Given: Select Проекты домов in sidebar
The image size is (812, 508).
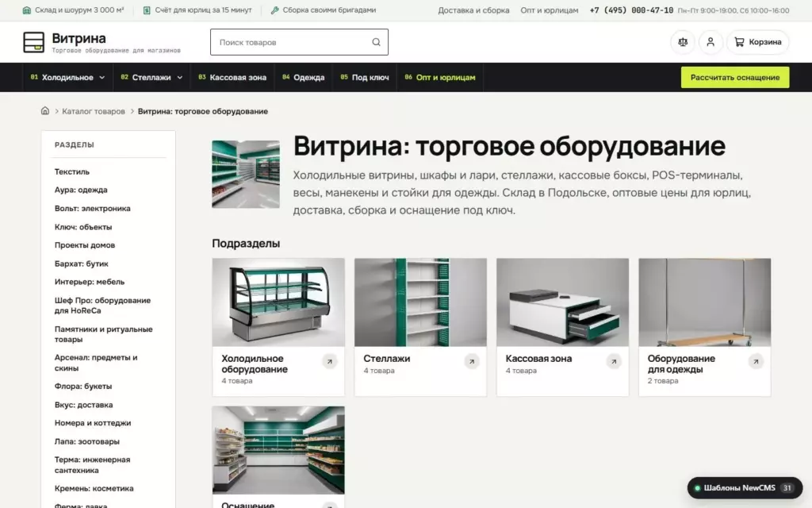Looking at the screenshot, I should [x=84, y=245].
